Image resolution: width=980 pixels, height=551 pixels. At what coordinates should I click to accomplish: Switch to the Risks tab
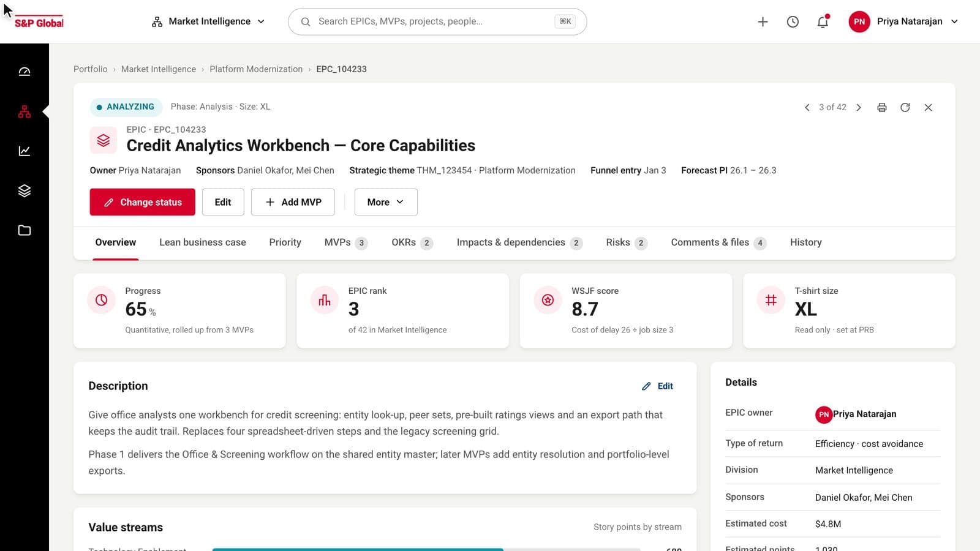click(x=627, y=242)
